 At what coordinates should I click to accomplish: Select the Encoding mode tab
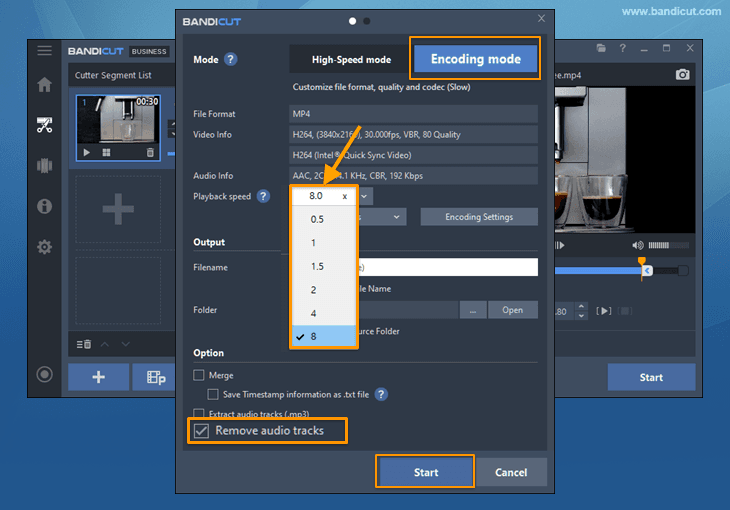tap(475, 59)
